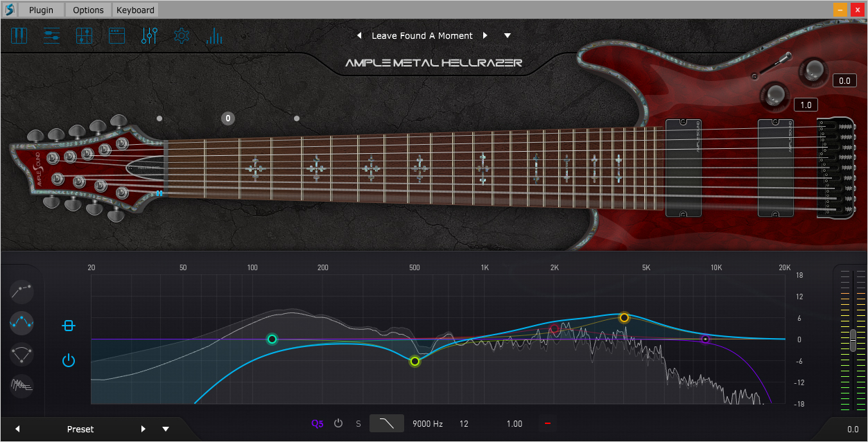Open the keyboard view icon
Image resolution: width=868 pixels, height=442 pixels.
point(19,35)
